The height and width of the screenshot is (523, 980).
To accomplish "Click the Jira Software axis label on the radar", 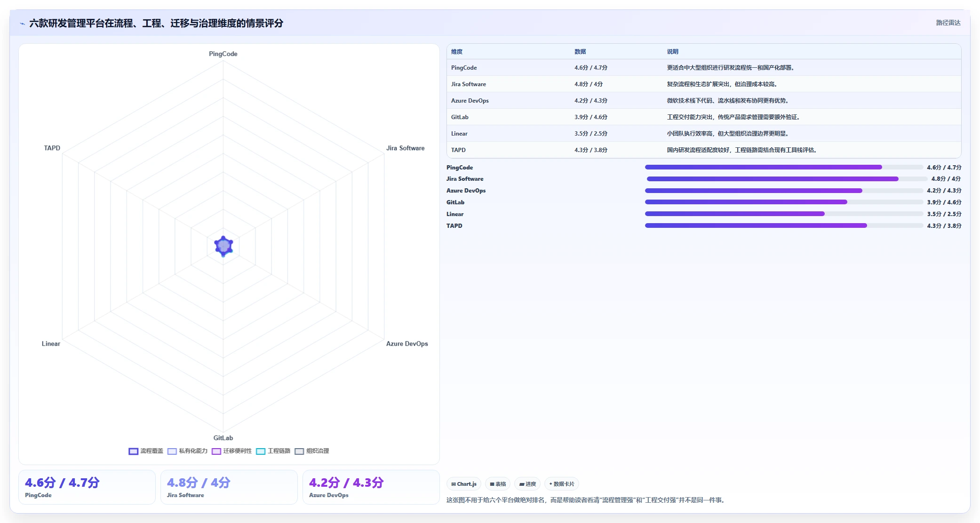I will click(406, 148).
